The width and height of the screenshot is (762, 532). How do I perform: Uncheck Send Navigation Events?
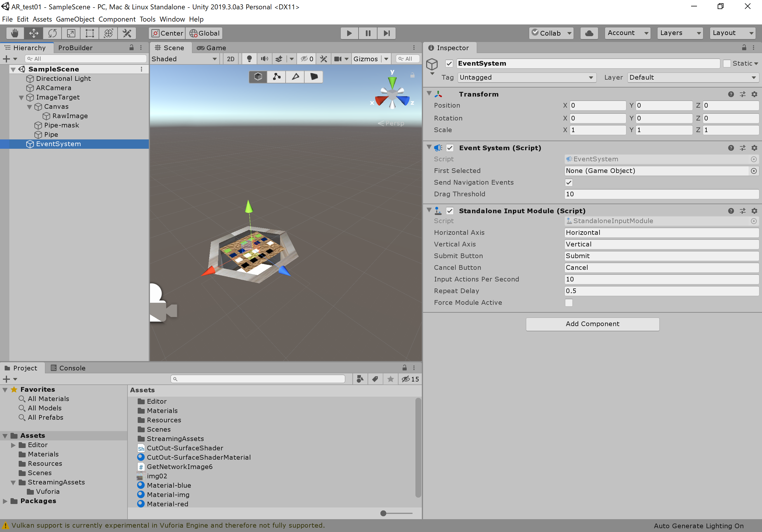[569, 183]
